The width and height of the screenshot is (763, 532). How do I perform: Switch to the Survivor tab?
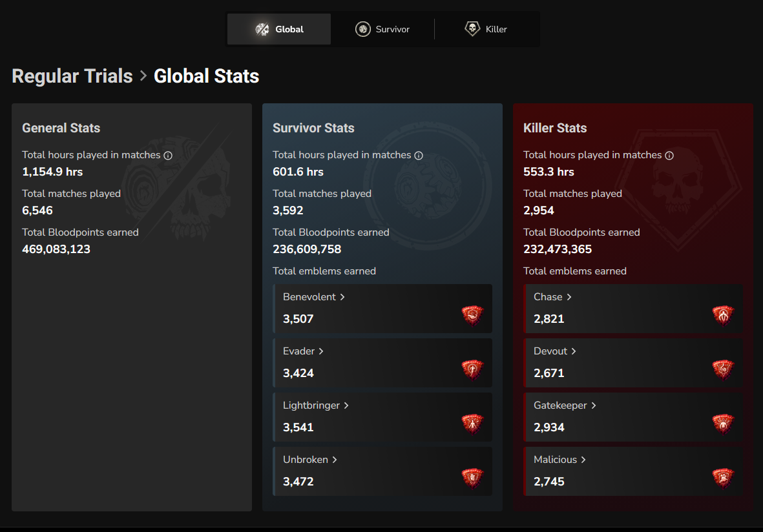(382, 29)
